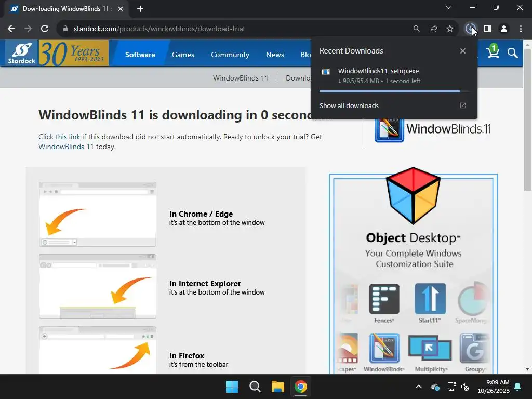532x399 pixels.
Task: Click the Groupy app icon
Action: coord(474,348)
